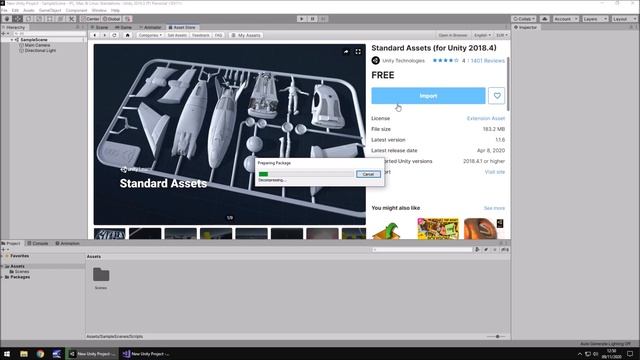
Task: Click the Step frame button
Action: click(x=324, y=19)
